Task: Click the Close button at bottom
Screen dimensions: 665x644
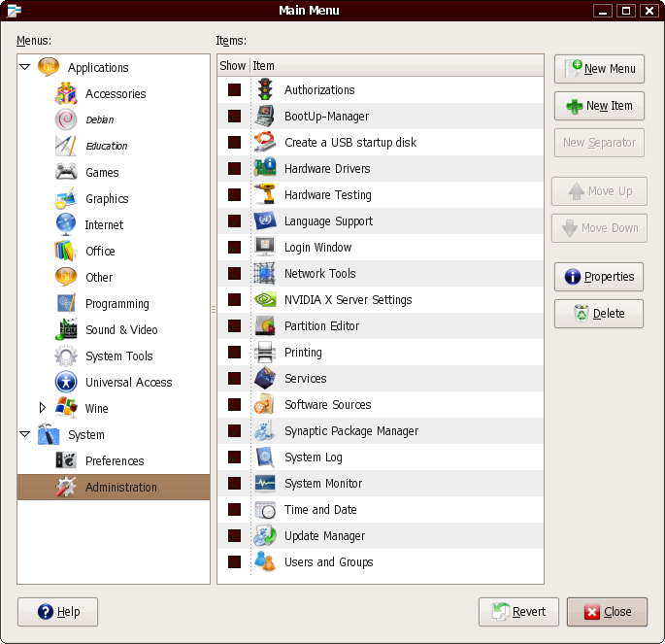Action: coord(607,612)
